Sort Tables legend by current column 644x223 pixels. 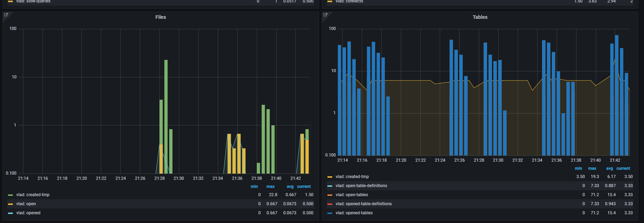[623, 168]
